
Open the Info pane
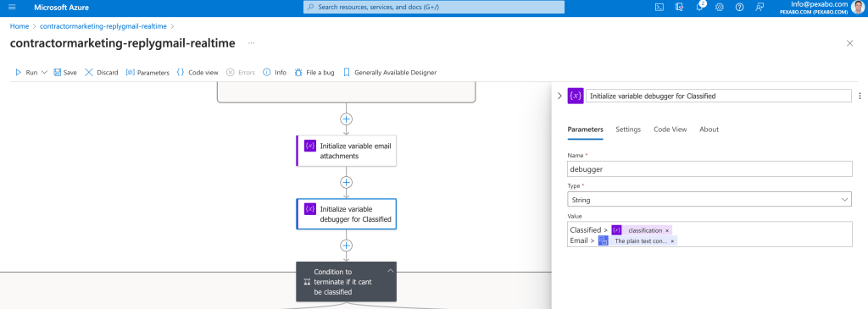[275, 73]
